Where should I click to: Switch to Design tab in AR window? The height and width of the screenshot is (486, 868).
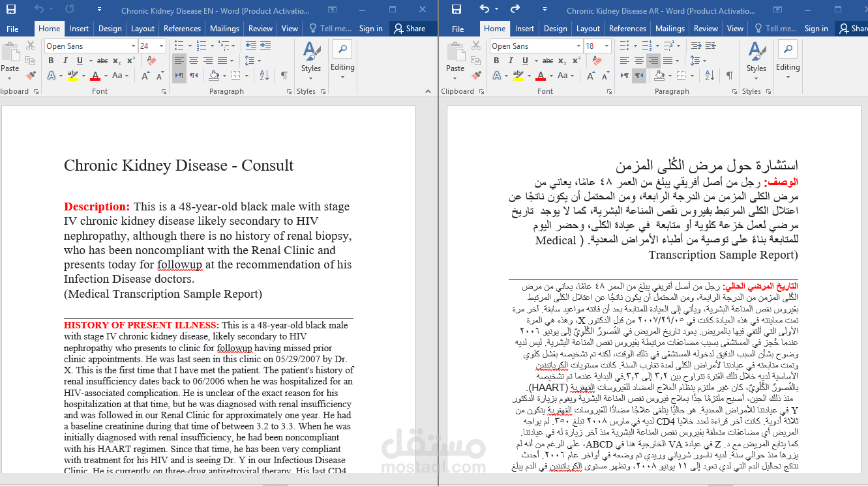(555, 29)
